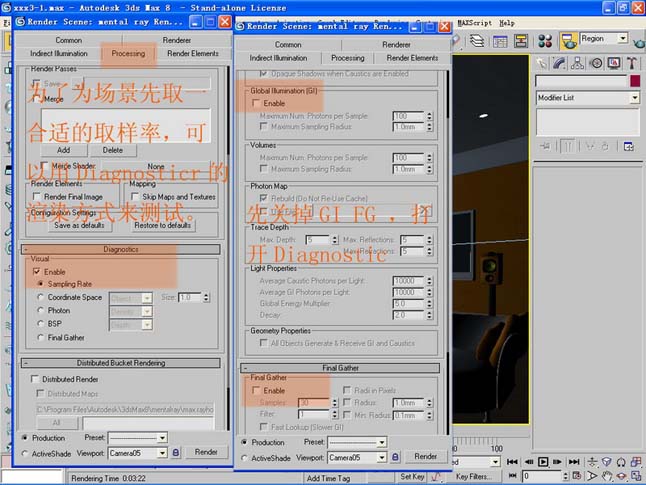This screenshot has width=646, height=485.
Task: Open right dialog Preset dropdown
Action: click(382, 442)
